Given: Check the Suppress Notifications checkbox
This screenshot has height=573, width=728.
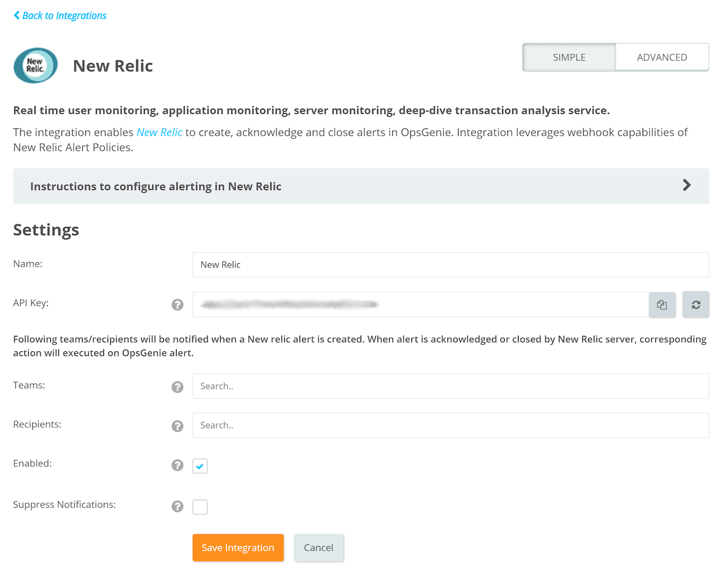Looking at the screenshot, I should tap(200, 507).
